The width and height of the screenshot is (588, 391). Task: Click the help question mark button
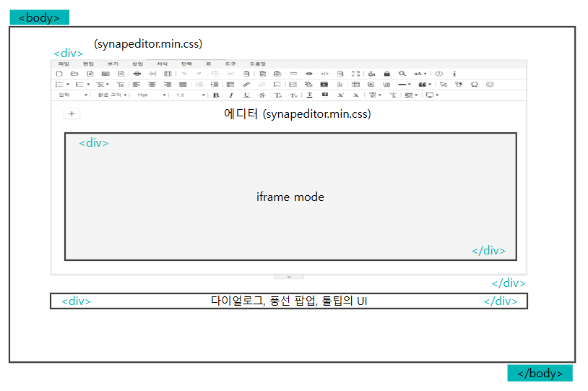(x=438, y=74)
